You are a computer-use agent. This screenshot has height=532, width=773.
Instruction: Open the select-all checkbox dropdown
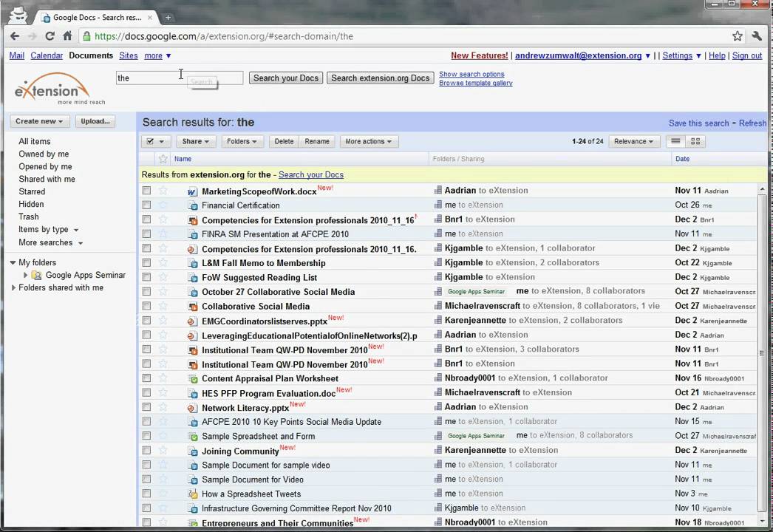(156, 142)
